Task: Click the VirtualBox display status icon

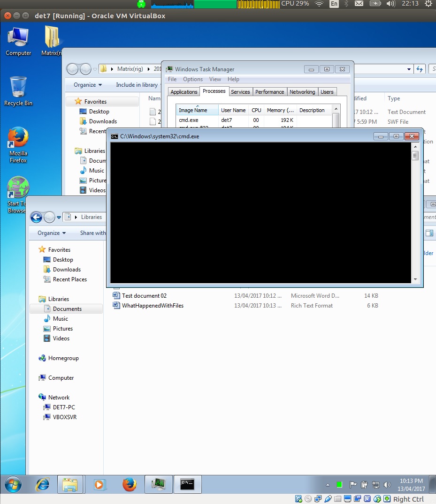Action: 347,499
